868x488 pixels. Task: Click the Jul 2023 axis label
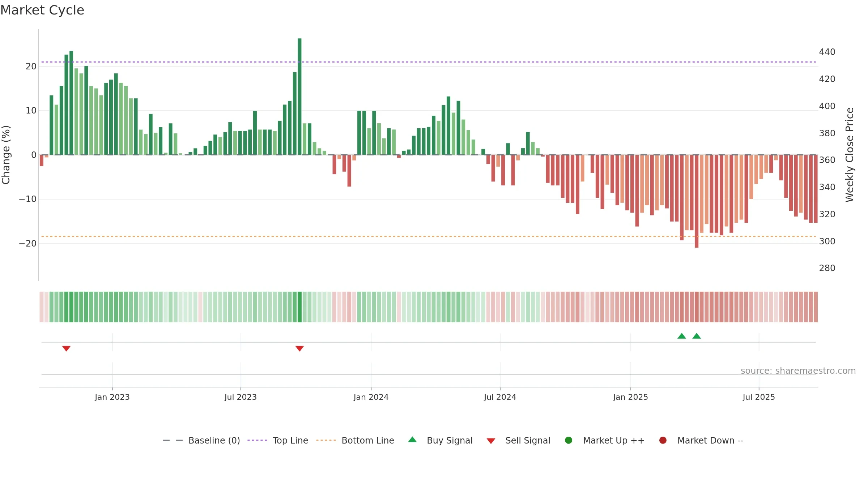(241, 397)
